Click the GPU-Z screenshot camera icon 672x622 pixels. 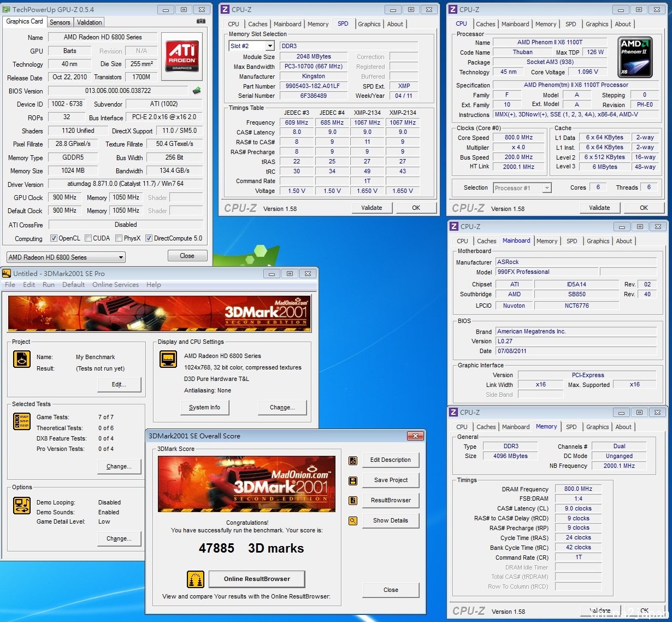coord(201,21)
